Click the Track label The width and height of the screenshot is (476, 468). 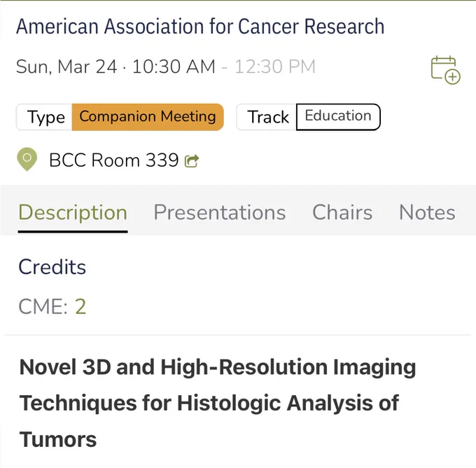(x=268, y=117)
